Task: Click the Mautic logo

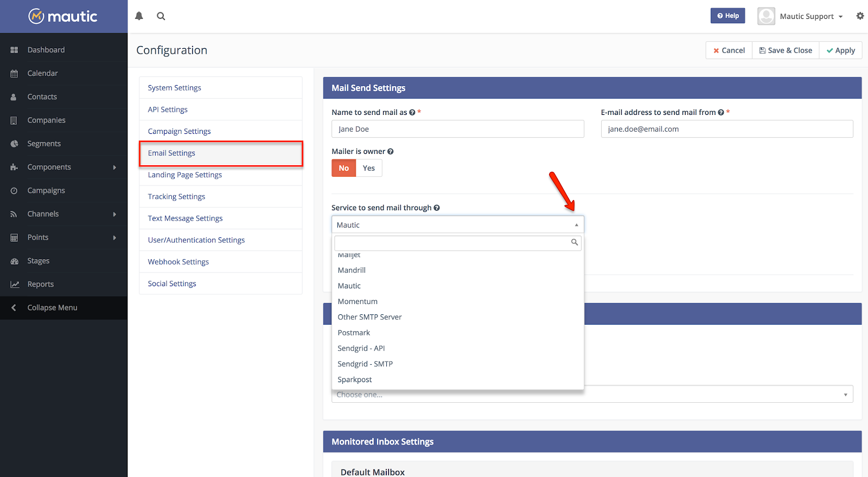Action: [63, 16]
